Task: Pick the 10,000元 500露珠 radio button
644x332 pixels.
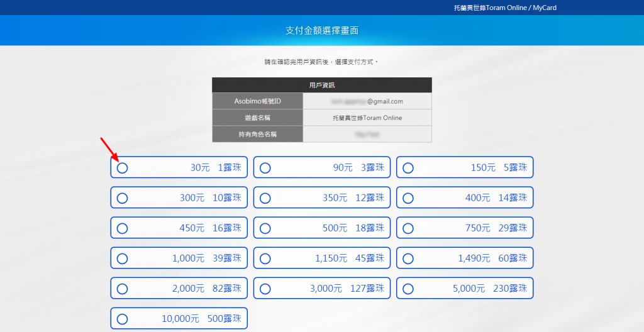Action: (123, 319)
